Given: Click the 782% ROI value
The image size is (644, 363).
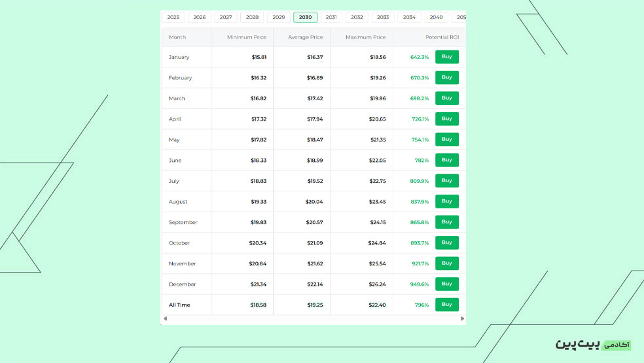Looking at the screenshot, I should pyautogui.click(x=421, y=161).
